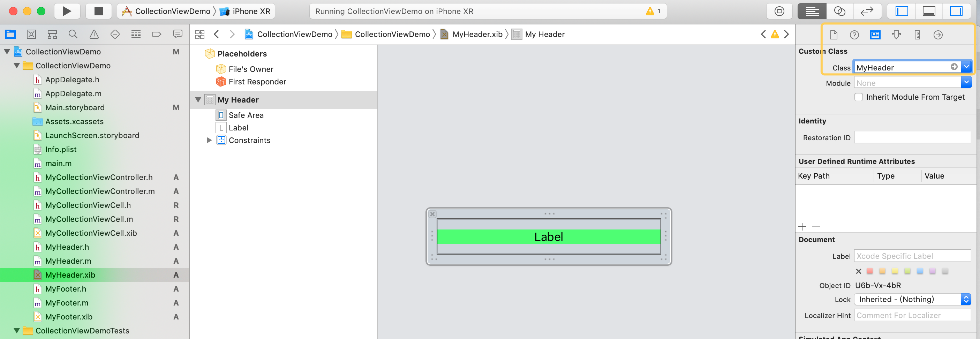Open the Lock popup menu
Image resolution: width=980 pixels, height=339 pixels.
coord(912,300)
